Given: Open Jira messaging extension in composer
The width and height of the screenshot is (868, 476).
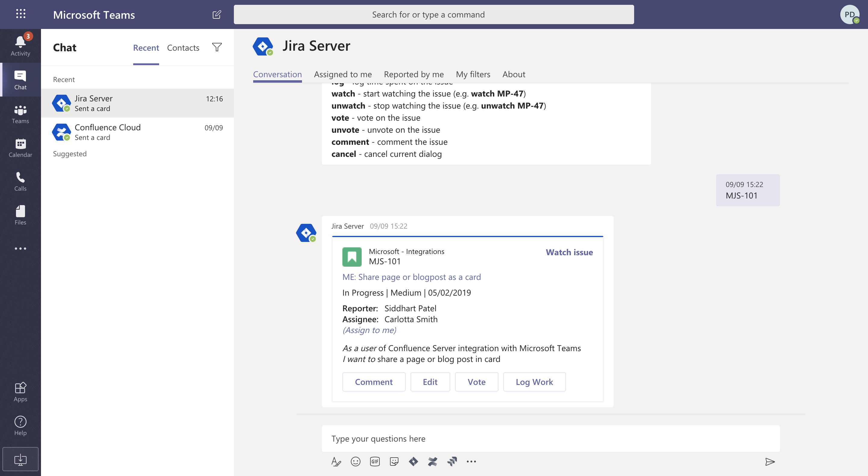Looking at the screenshot, I should [x=414, y=462].
